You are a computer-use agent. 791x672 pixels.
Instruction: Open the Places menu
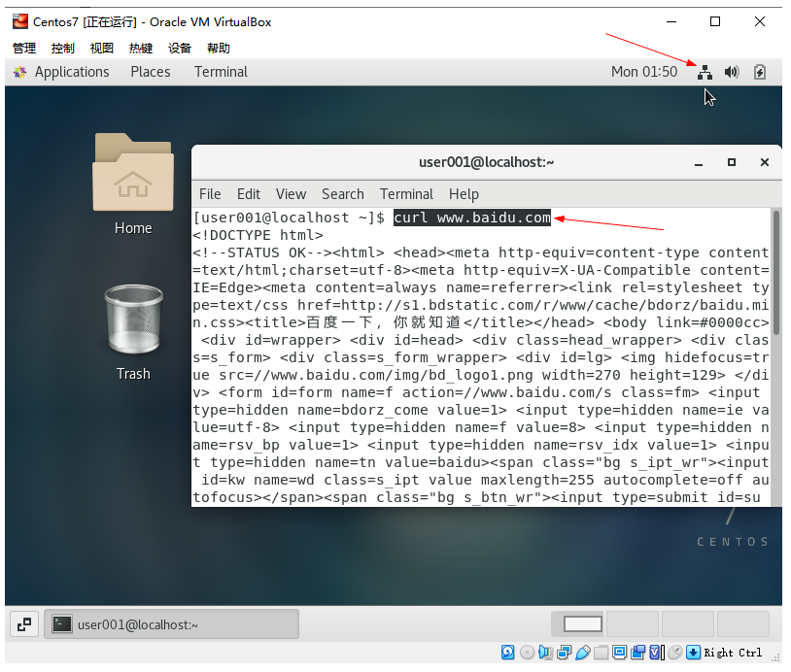[150, 72]
